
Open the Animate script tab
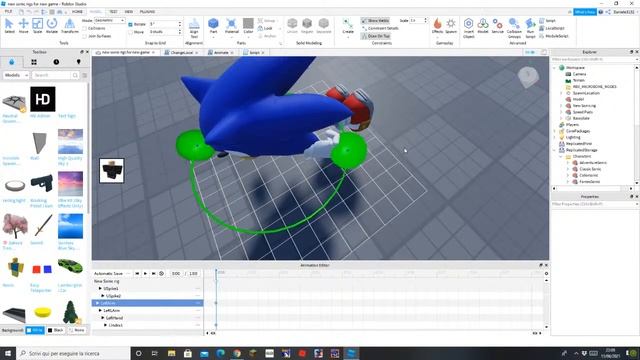(x=221, y=52)
